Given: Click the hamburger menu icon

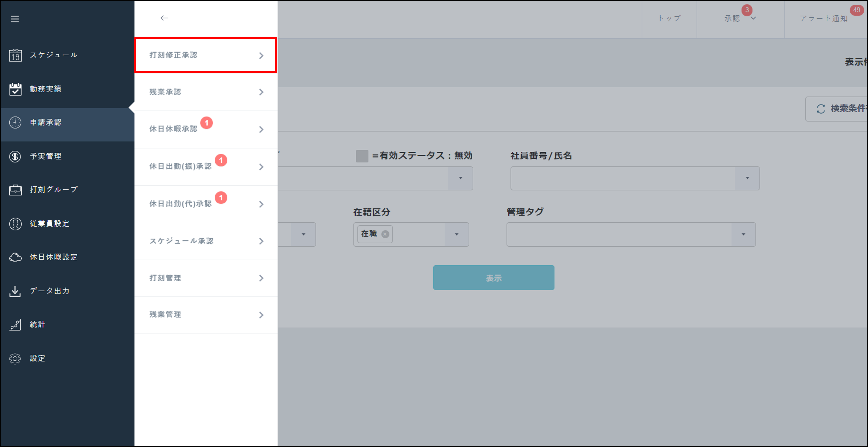Looking at the screenshot, I should (x=15, y=19).
